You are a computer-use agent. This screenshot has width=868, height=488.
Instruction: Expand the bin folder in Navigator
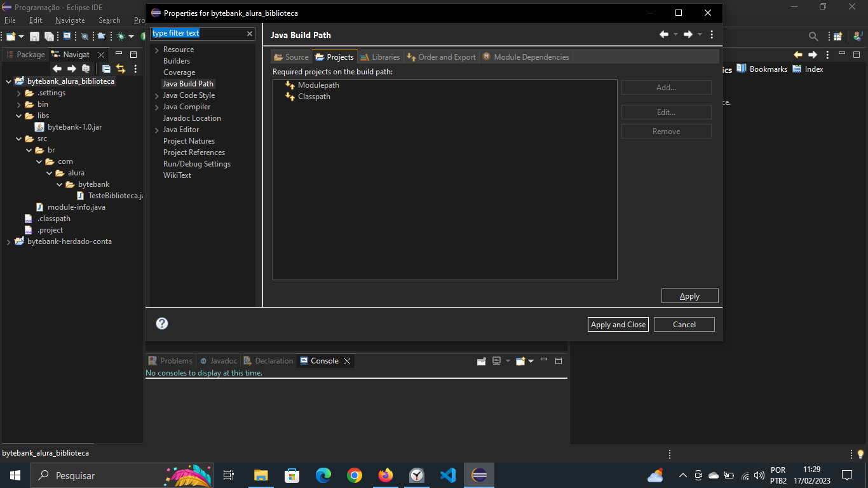coord(19,104)
